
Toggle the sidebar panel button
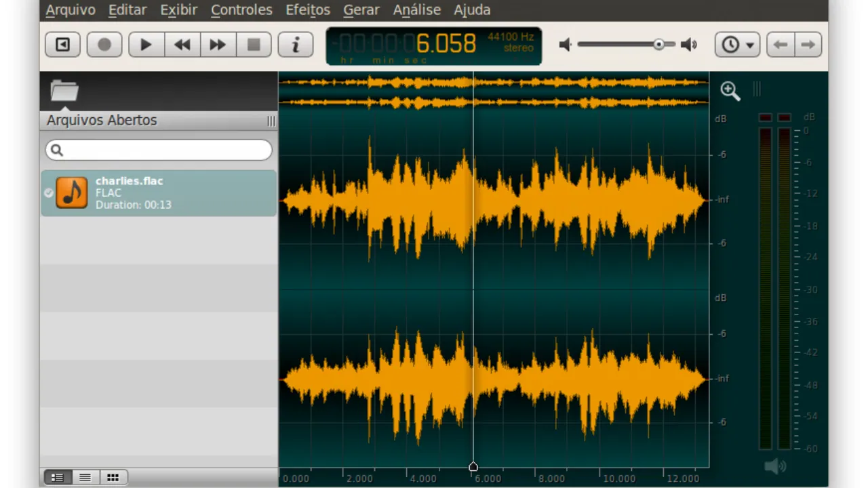(62, 45)
